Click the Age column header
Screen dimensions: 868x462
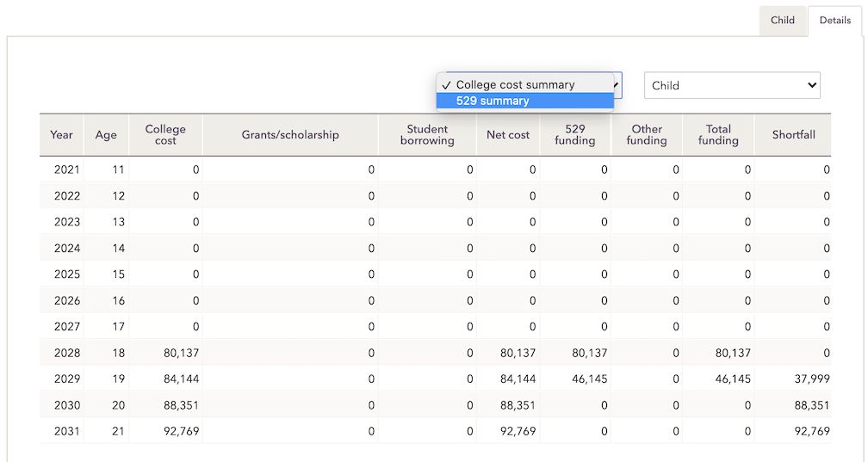click(106, 135)
